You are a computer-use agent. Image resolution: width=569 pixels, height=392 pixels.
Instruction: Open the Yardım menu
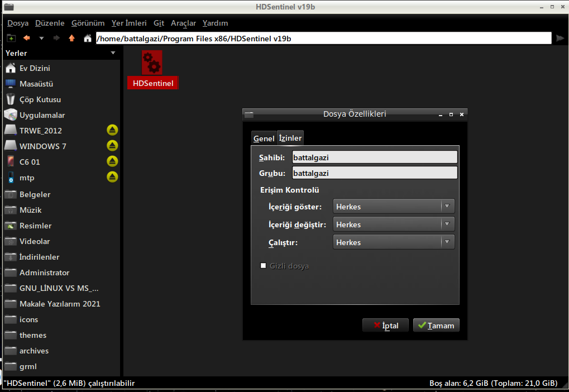215,23
